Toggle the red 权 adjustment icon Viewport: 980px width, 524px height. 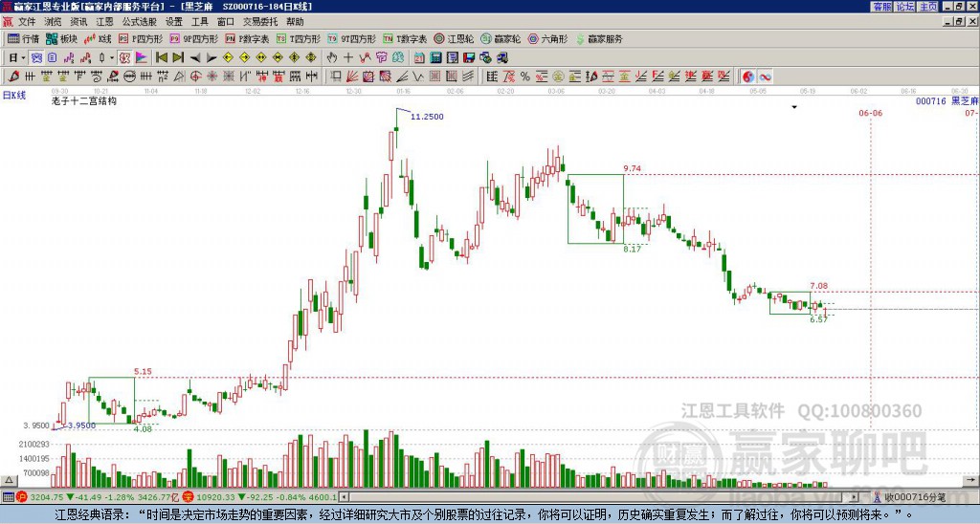click(x=124, y=58)
